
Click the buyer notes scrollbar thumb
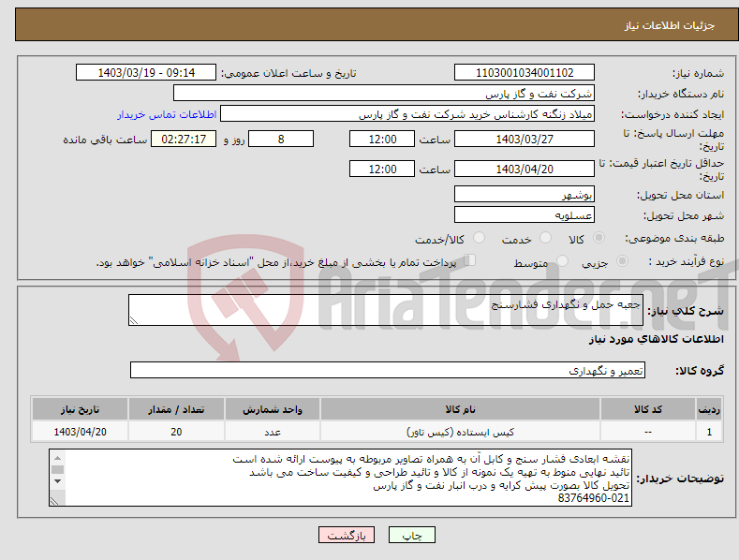(x=57, y=469)
